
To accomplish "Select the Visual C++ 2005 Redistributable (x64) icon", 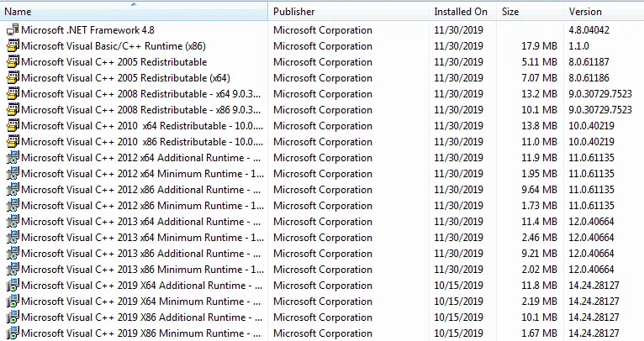I will (13, 78).
